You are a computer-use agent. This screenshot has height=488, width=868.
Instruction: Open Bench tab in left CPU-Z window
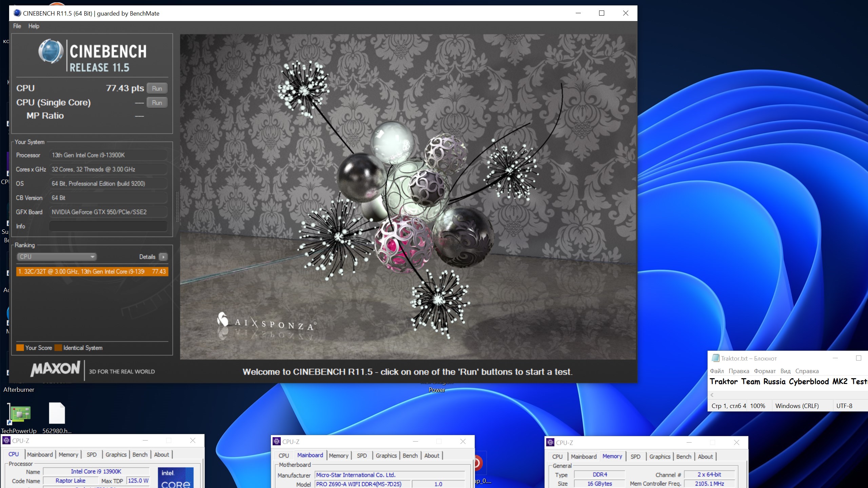(x=140, y=455)
